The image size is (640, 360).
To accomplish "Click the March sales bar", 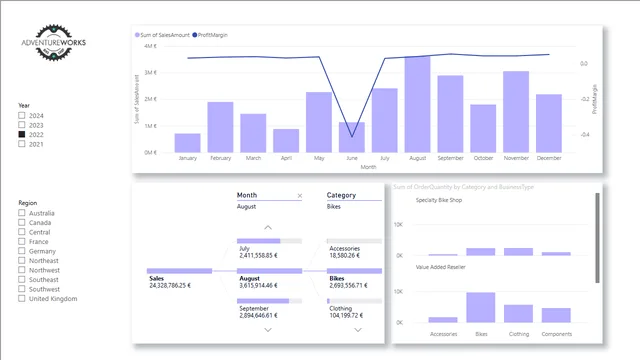I will click(x=253, y=133).
